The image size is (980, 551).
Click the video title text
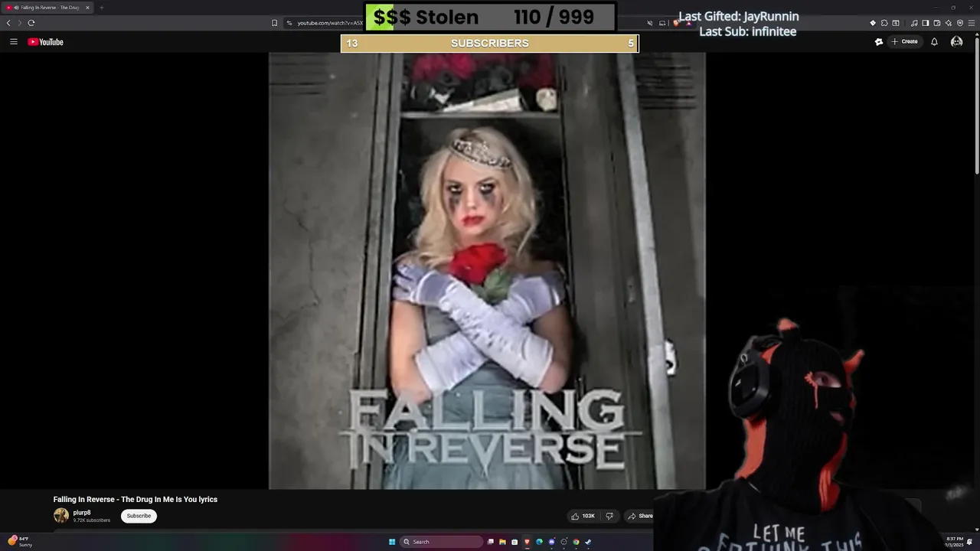(x=136, y=499)
